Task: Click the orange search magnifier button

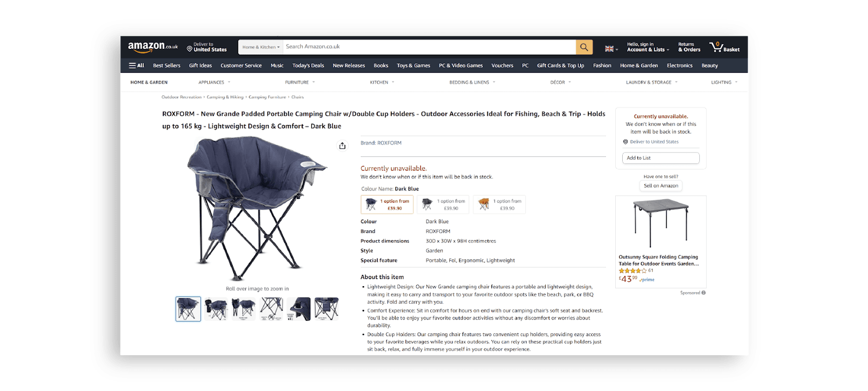Action: click(x=584, y=47)
